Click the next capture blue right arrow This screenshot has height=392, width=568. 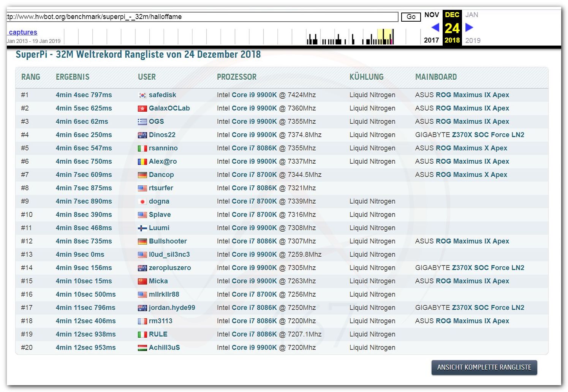[x=469, y=27]
